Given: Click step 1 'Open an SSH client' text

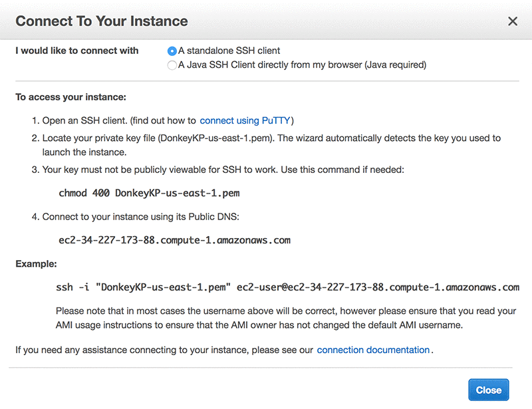Looking at the screenshot, I should (x=119, y=121).
